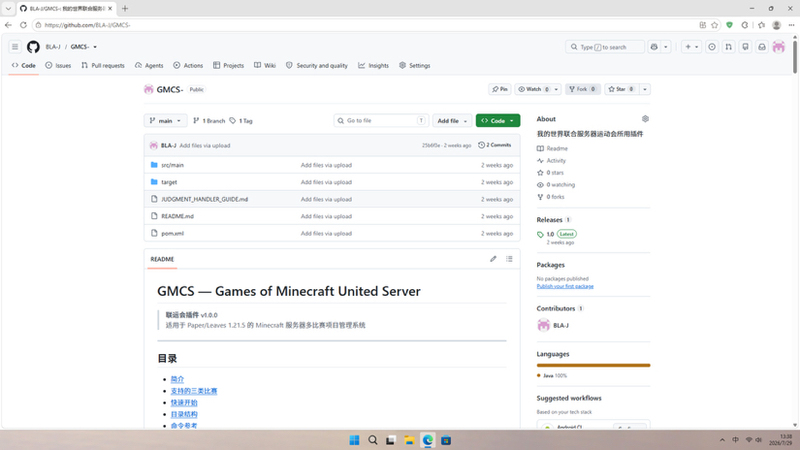Edit repository details gear icon
The image size is (800, 450).
(645, 119)
